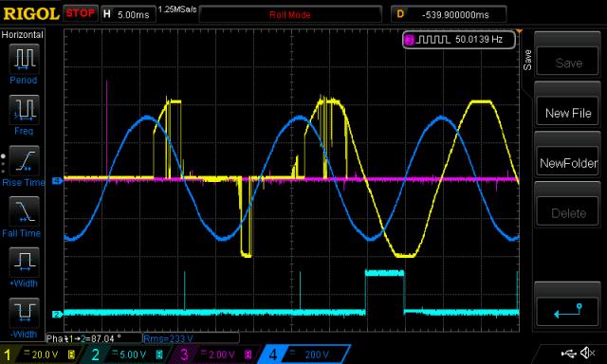Click the New File button
This screenshot has height=364, width=607.
tap(568, 113)
